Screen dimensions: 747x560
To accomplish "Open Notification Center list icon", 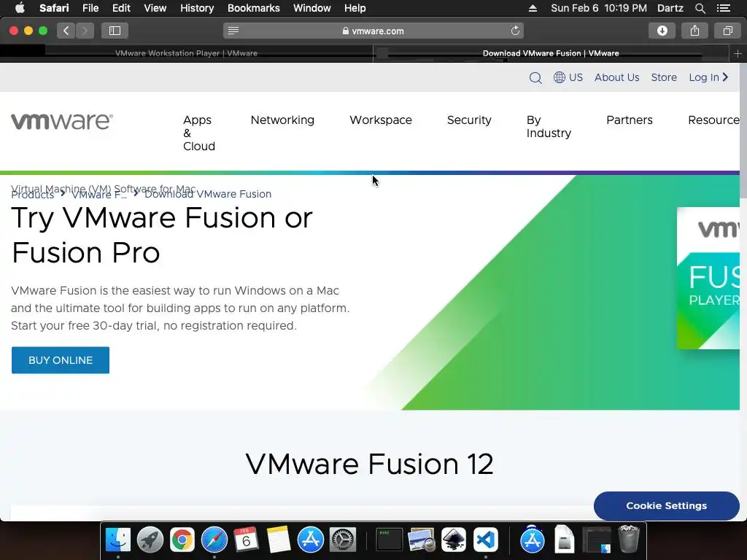I will [x=724, y=8].
